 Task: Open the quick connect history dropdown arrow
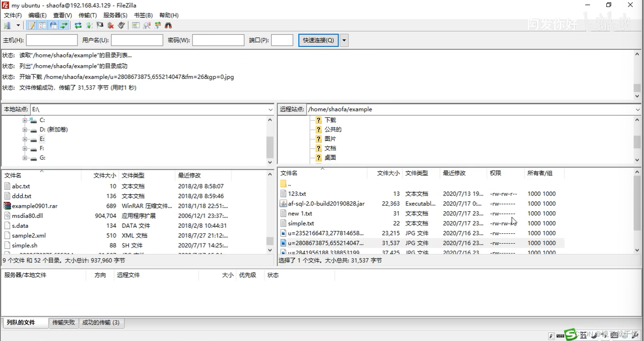(x=344, y=40)
